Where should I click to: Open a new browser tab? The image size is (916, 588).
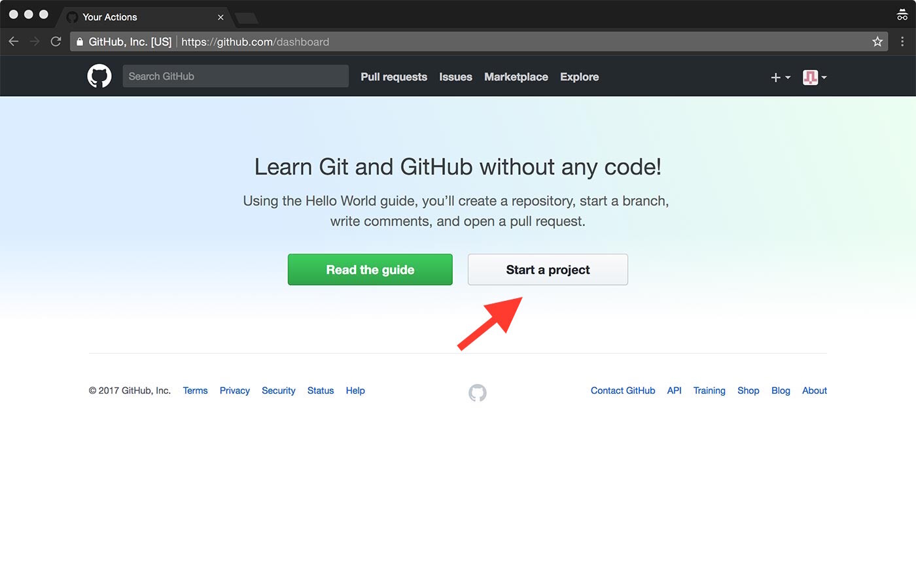click(x=246, y=18)
